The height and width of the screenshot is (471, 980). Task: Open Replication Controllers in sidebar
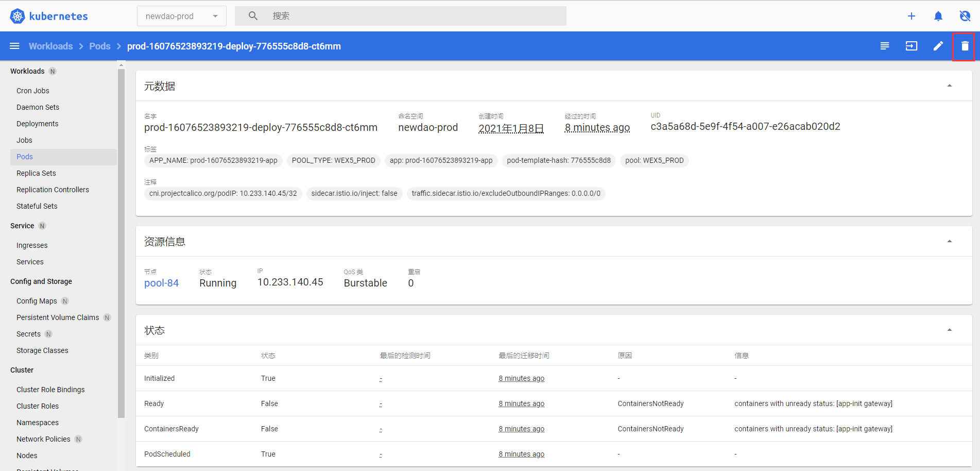click(x=53, y=190)
